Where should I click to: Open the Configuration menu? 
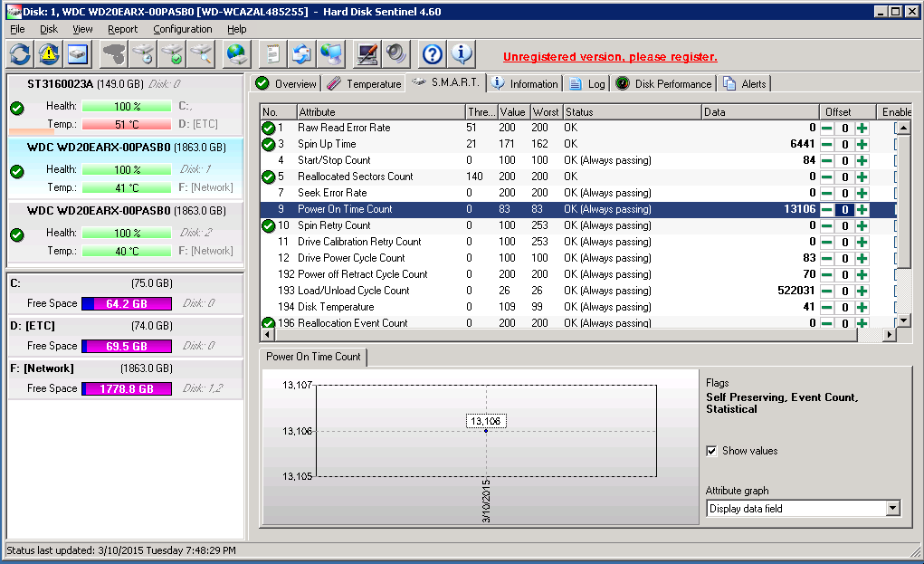tap(183, 29)
